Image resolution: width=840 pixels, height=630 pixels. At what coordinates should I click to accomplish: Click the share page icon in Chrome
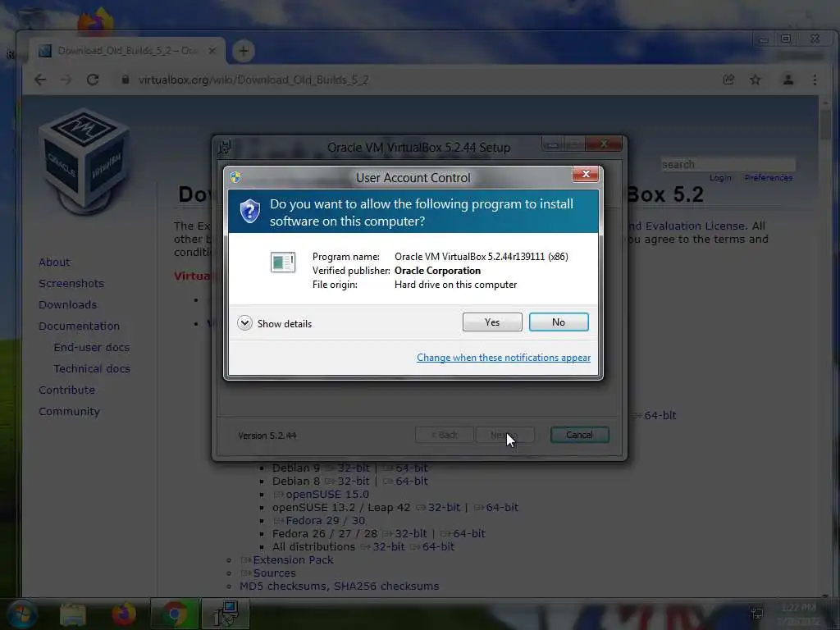click(x=728, y=80)
